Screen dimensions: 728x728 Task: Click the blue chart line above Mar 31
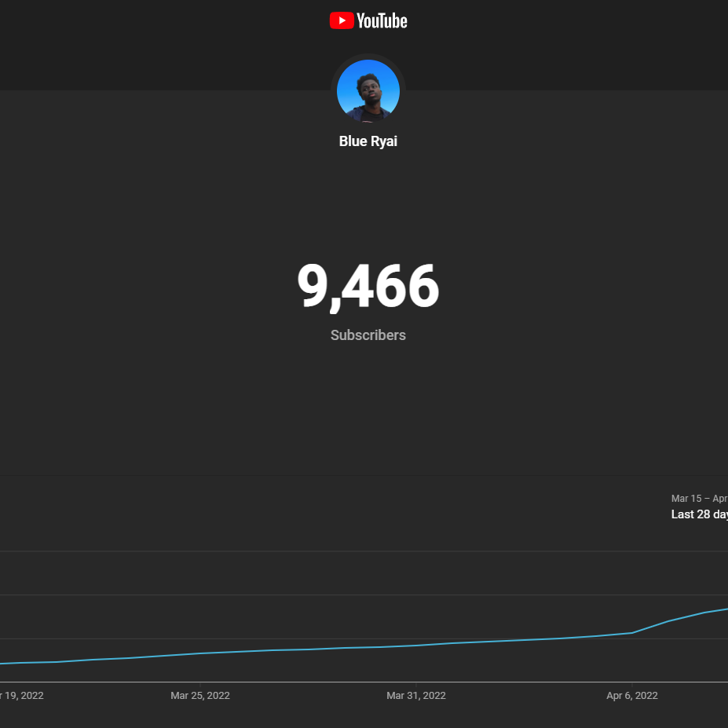click(416, 646)
